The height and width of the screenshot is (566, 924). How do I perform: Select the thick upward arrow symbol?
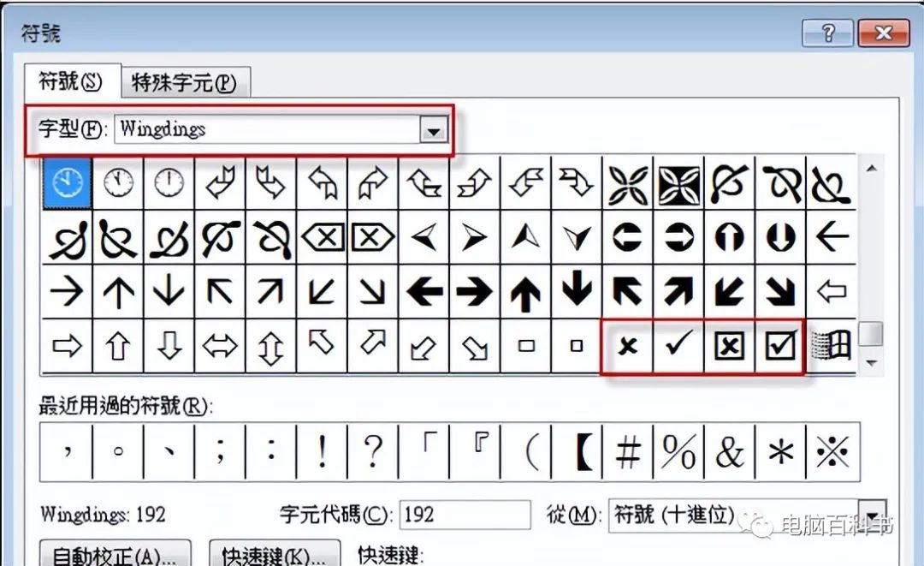click(524, 291)
